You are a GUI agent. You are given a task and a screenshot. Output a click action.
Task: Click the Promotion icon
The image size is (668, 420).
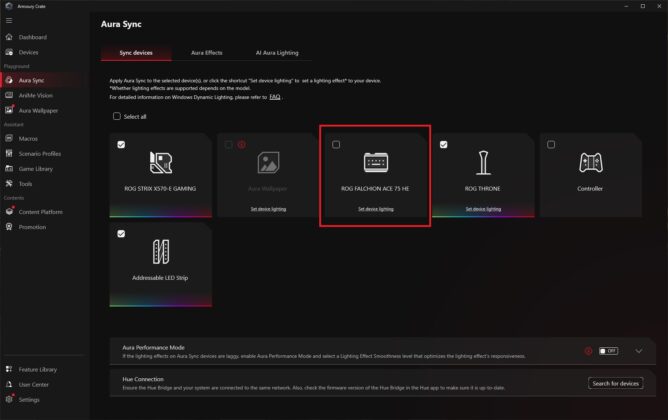click(x=9, y=227)
